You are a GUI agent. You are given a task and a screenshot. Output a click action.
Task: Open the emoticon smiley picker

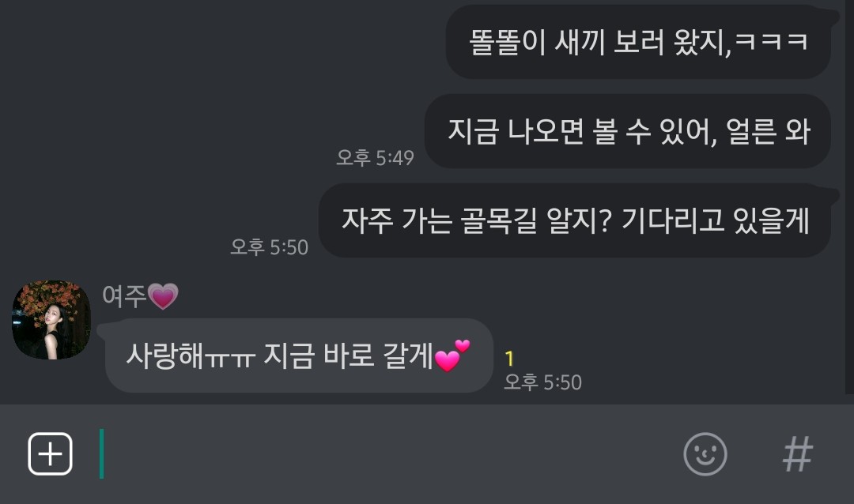(x=705, y=454)
